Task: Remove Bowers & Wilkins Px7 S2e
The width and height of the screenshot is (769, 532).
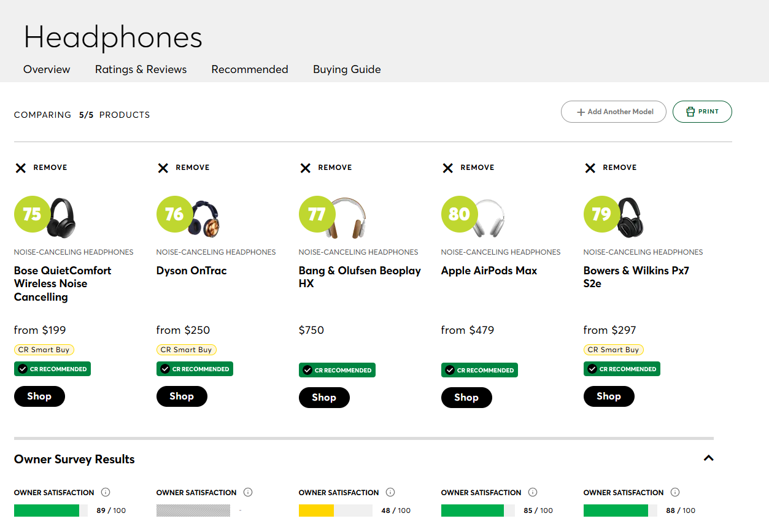Action: (x=590, y=168)
